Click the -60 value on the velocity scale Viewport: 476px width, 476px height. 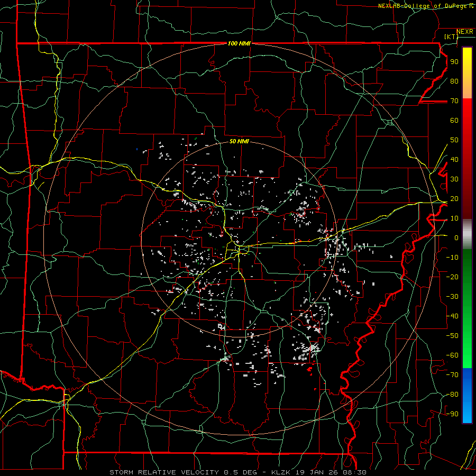tap(452, 355)
